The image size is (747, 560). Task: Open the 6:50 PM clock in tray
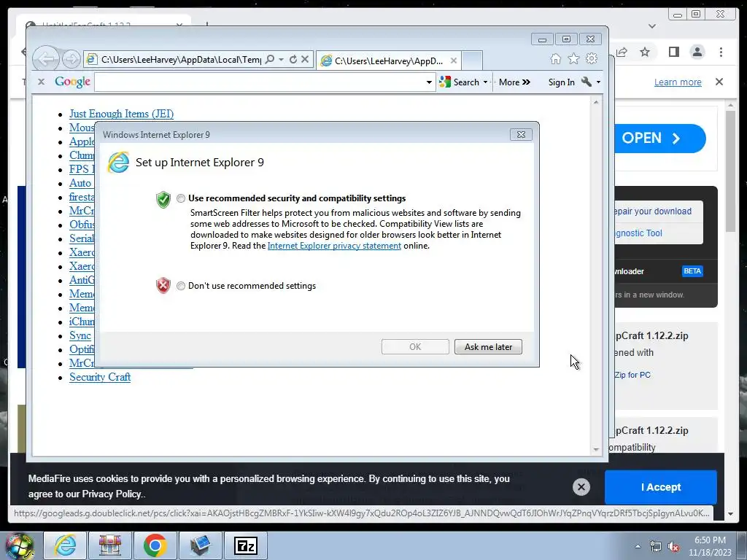710,546
